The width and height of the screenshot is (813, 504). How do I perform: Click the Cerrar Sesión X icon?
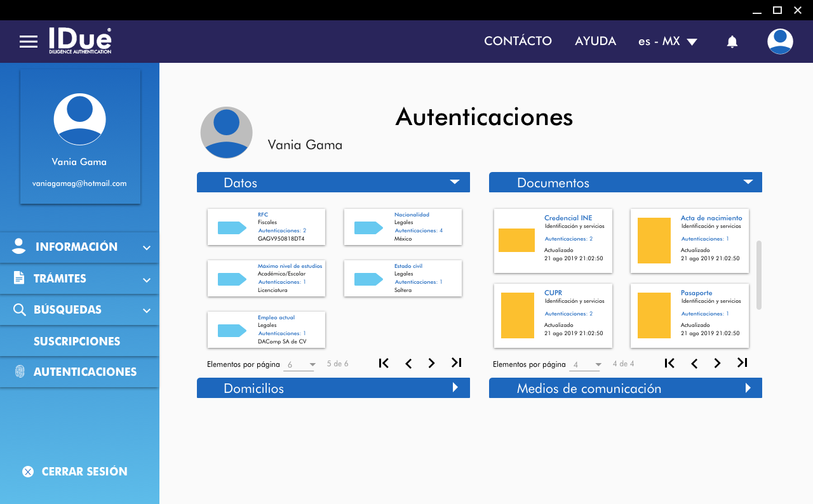point(28,472)
